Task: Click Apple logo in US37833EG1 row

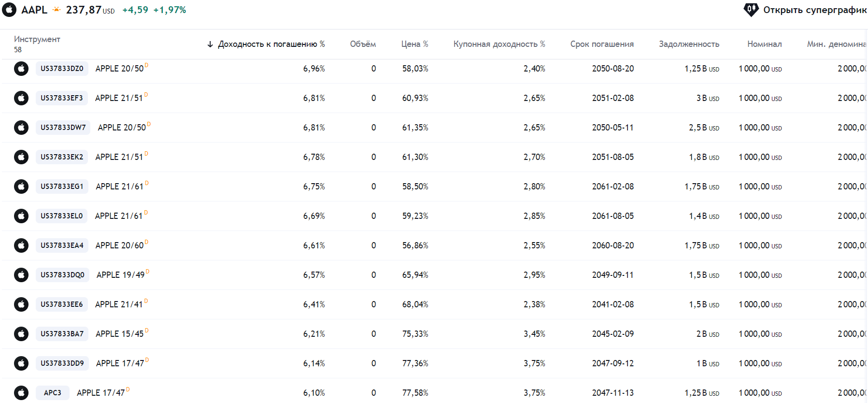Action: [x=21, y=187]
